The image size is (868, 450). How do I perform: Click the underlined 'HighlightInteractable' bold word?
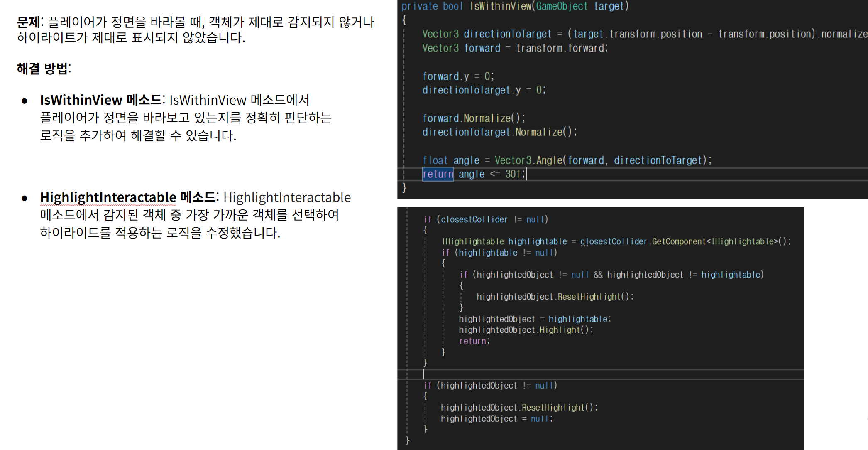(x=108, y=197)
